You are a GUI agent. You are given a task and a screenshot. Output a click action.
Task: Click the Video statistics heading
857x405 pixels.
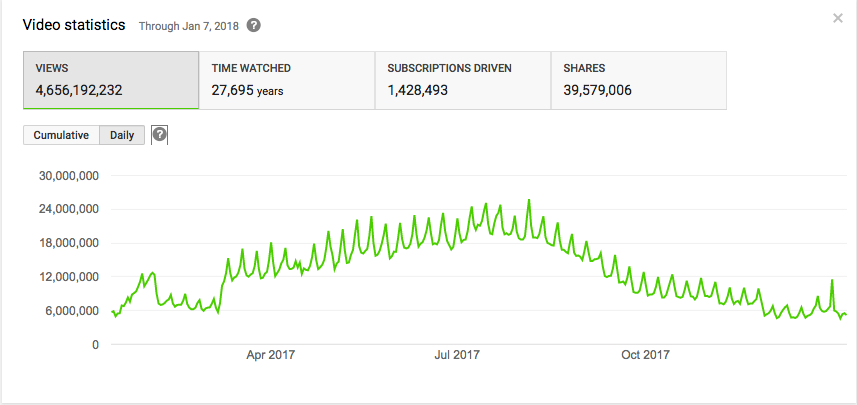(x=74, y=25)
